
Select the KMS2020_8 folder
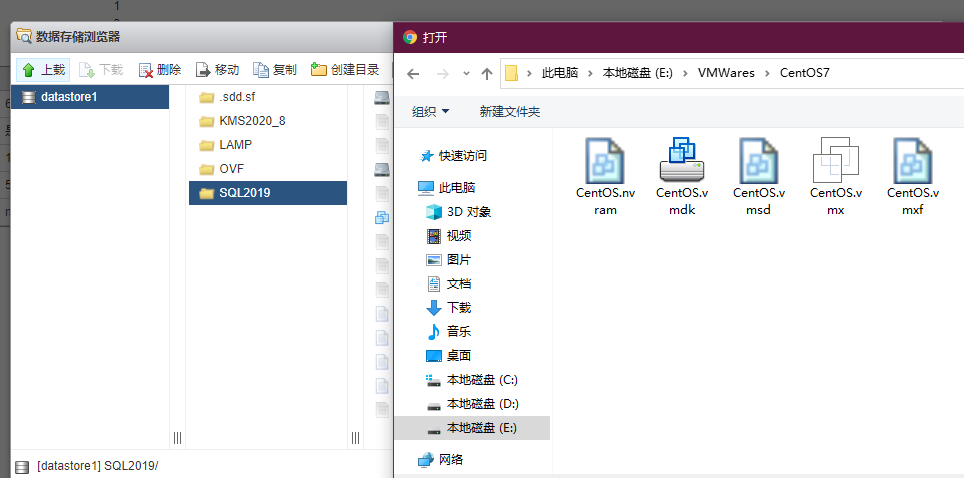(x=267, y=121)
